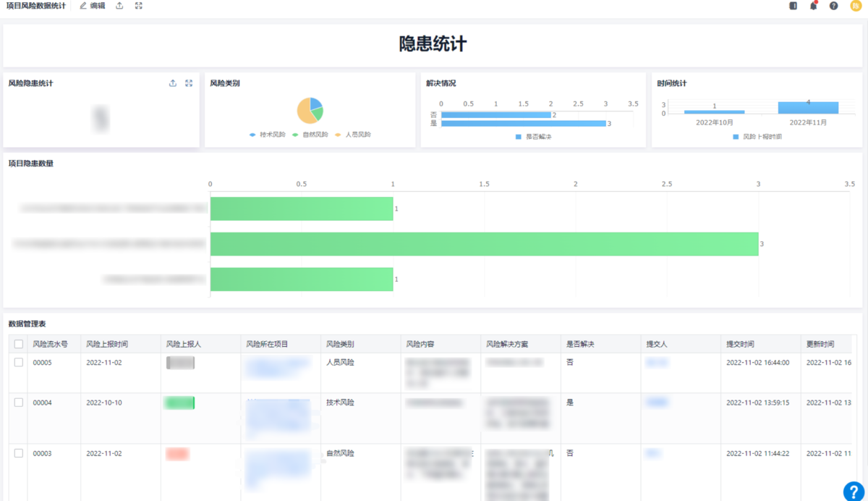Screen dimensions: 868x501
Task: Click the 否 bar in 解决情况 chart
Action: (x=496, y=114)
